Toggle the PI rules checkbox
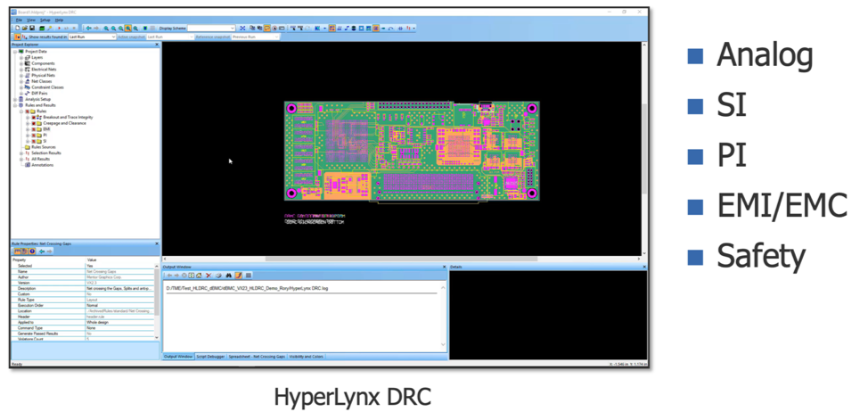Screen dimensions: 868x412 tap(34, 136)
